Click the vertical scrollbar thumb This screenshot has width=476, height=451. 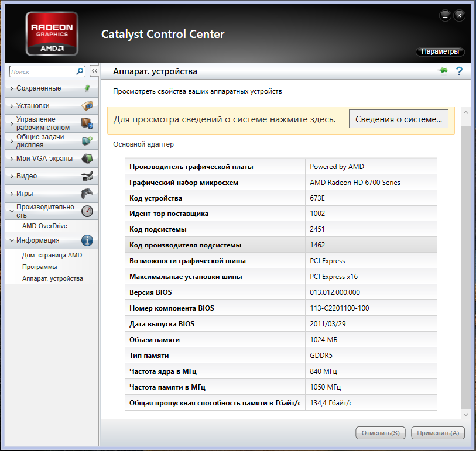pyautogui.click(x=465, y=268)
